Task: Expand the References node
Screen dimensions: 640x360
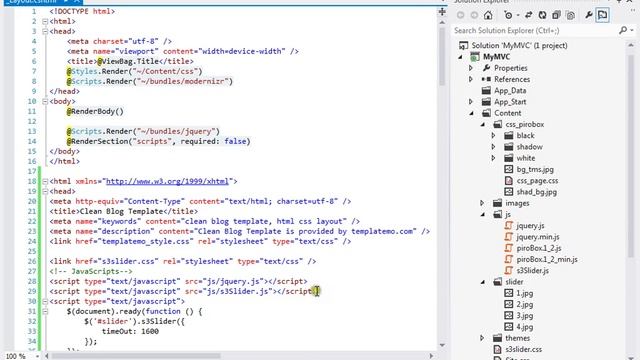Action: pyautogui.click(x=471, y=79)
